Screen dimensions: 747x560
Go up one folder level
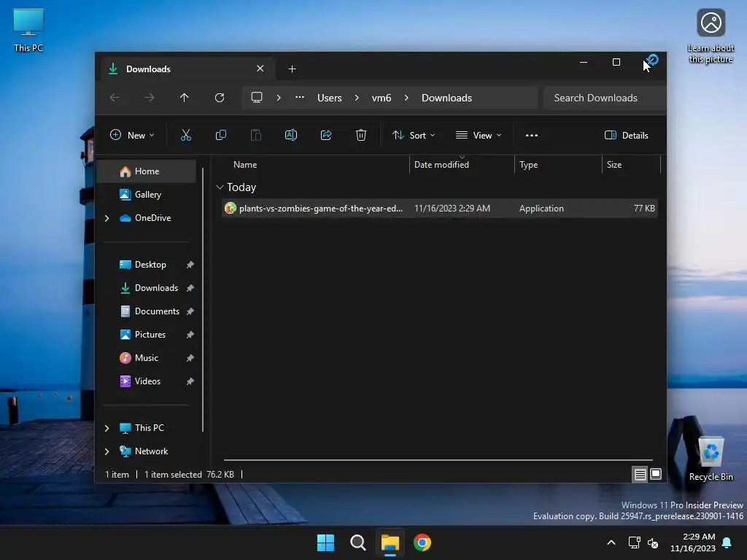[x=185, y=98]
